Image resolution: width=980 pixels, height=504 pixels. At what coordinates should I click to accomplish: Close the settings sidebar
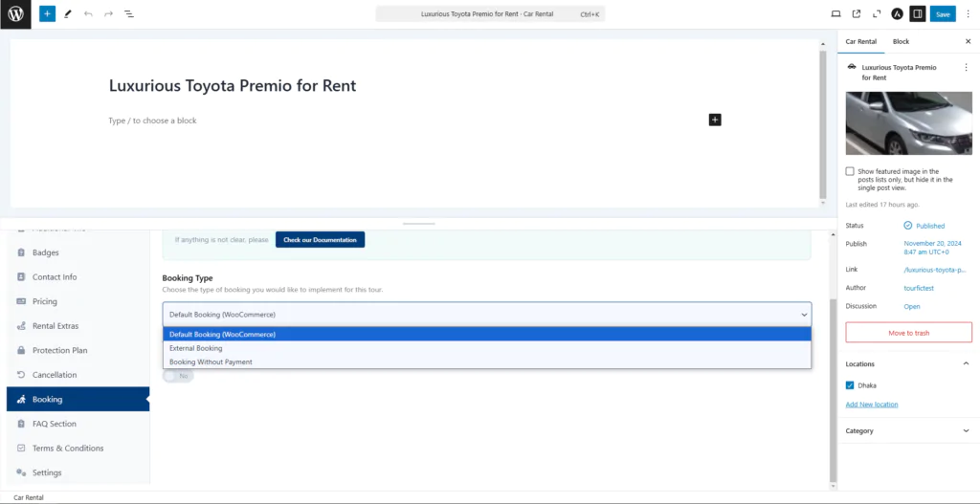pos(968,41)
